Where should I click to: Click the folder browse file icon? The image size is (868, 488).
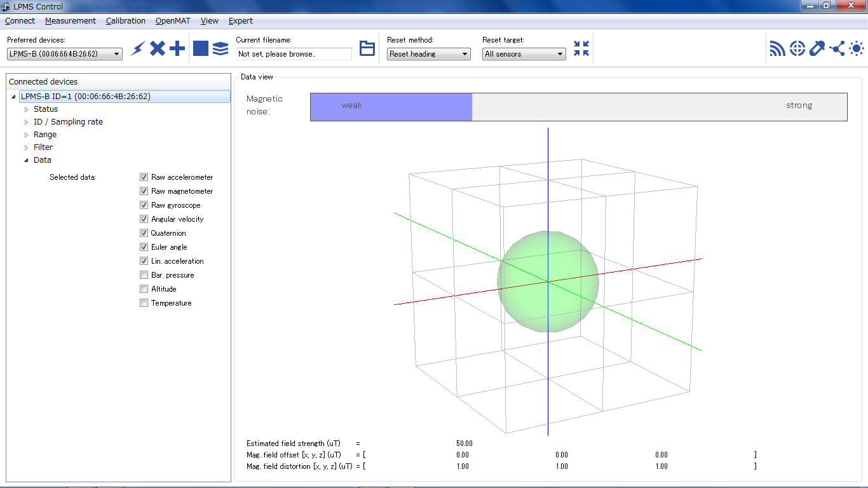click(x=367, y=48)
